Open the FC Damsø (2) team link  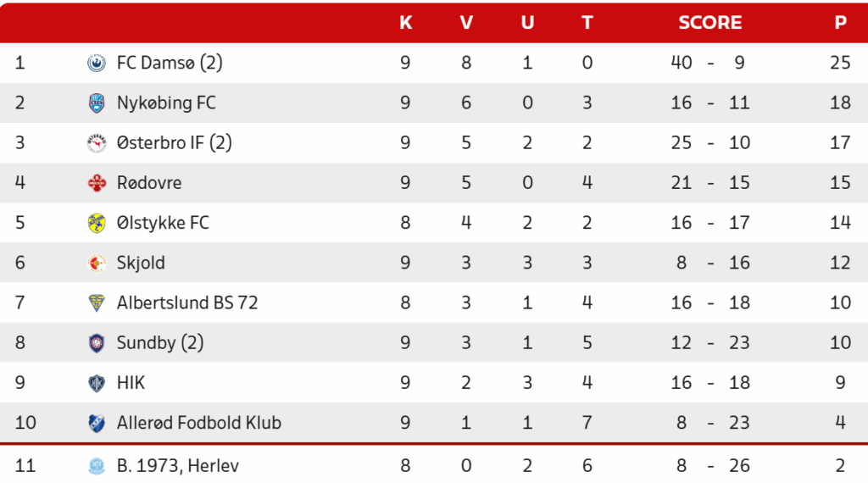point(170,63)
